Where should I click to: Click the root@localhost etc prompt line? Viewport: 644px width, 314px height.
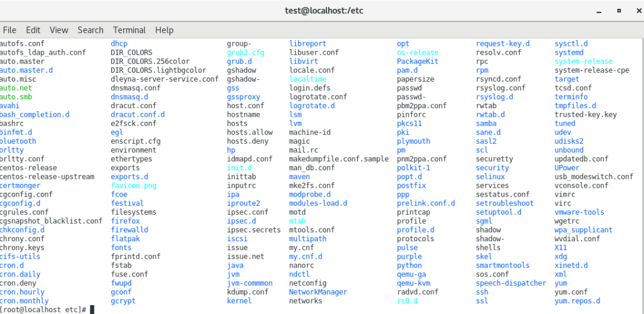coord(43,310)
